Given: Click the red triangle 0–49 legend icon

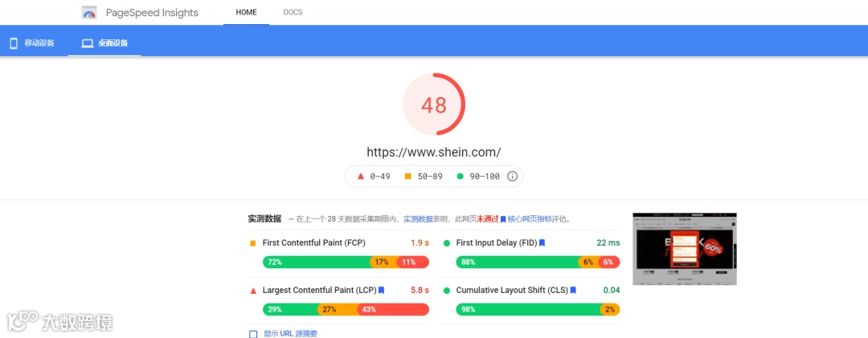Looking at the screenshot, I should (360, 177).
